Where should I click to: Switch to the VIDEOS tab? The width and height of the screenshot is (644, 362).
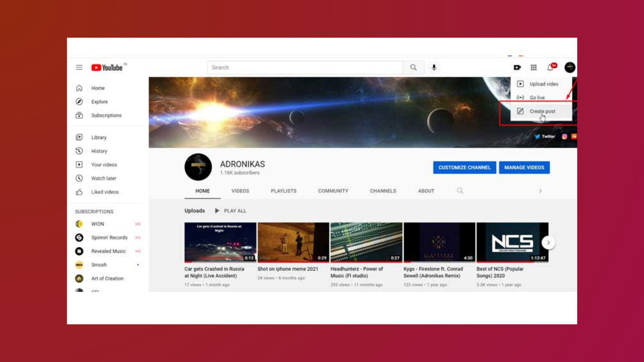(x=240, y=191)
